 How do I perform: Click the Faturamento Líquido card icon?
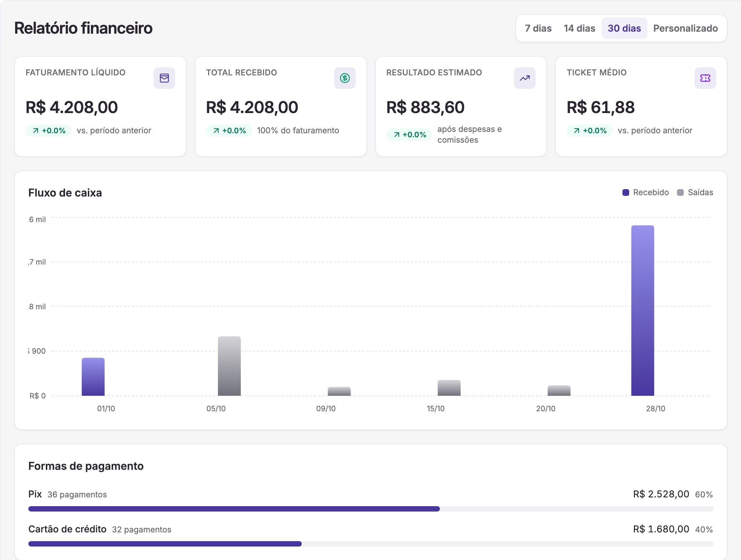click(164, 78)
